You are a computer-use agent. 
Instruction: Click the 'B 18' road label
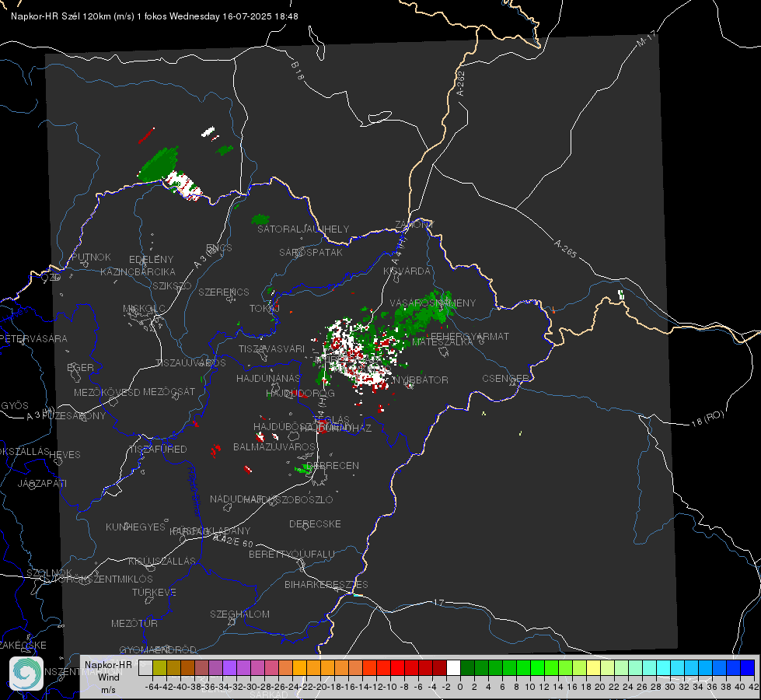click(297, 71)
